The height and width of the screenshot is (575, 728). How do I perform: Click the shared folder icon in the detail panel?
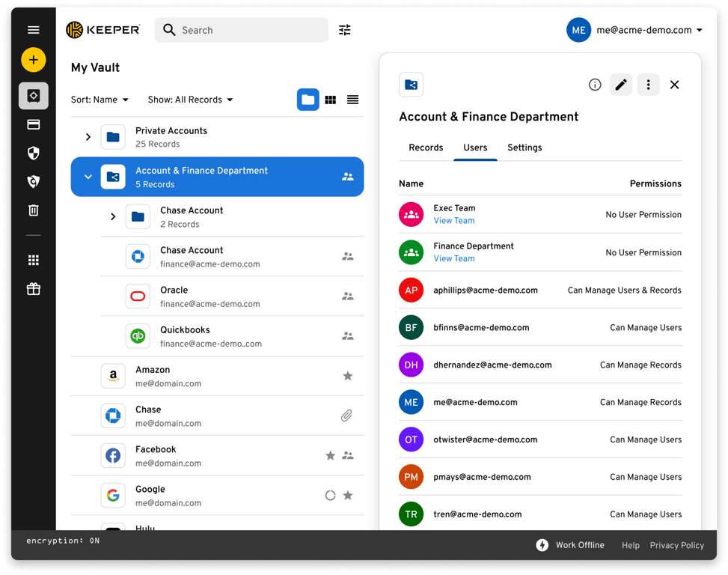tap(411, 85)
